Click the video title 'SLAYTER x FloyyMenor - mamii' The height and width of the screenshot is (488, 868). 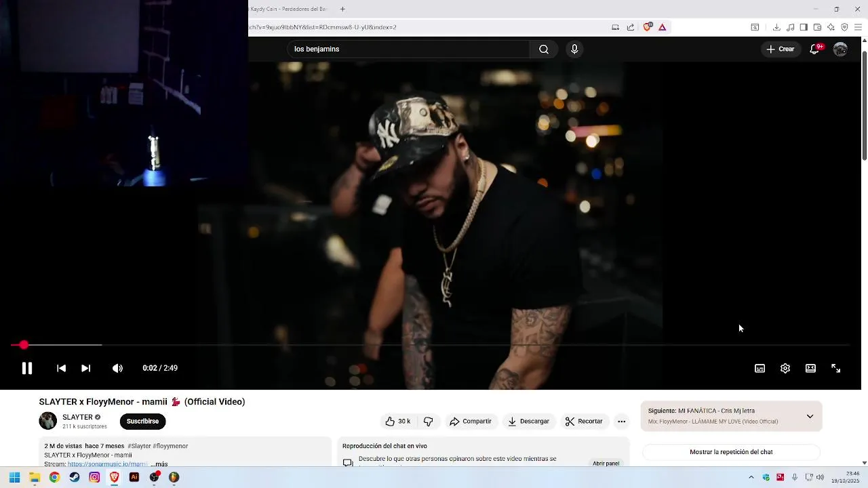pyautogui.click(x=142, y=402)
